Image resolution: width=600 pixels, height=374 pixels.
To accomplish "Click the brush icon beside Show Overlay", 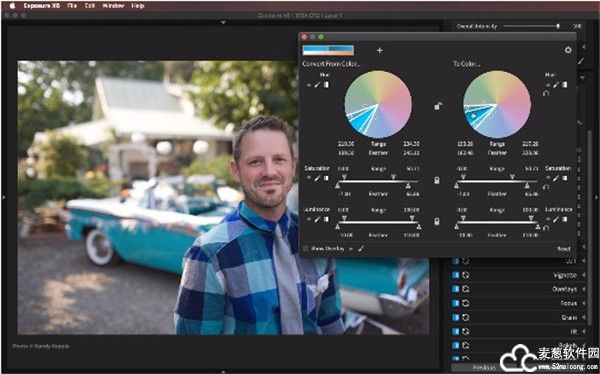I will pos(361,249).
